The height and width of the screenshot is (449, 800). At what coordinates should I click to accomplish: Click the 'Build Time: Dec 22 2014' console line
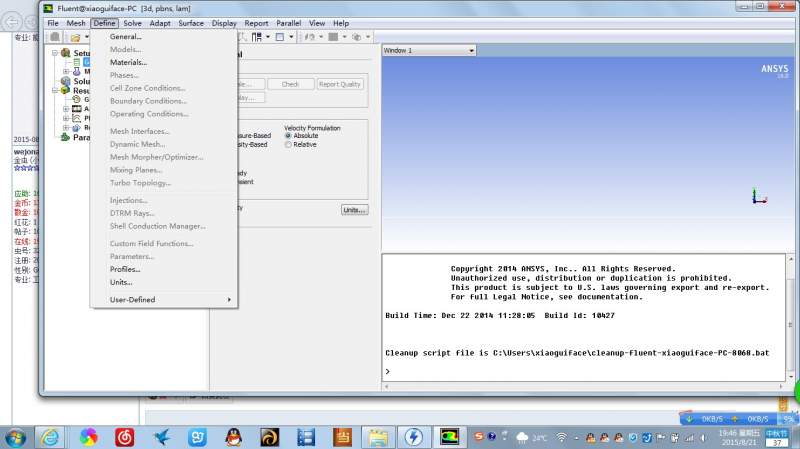500,316
